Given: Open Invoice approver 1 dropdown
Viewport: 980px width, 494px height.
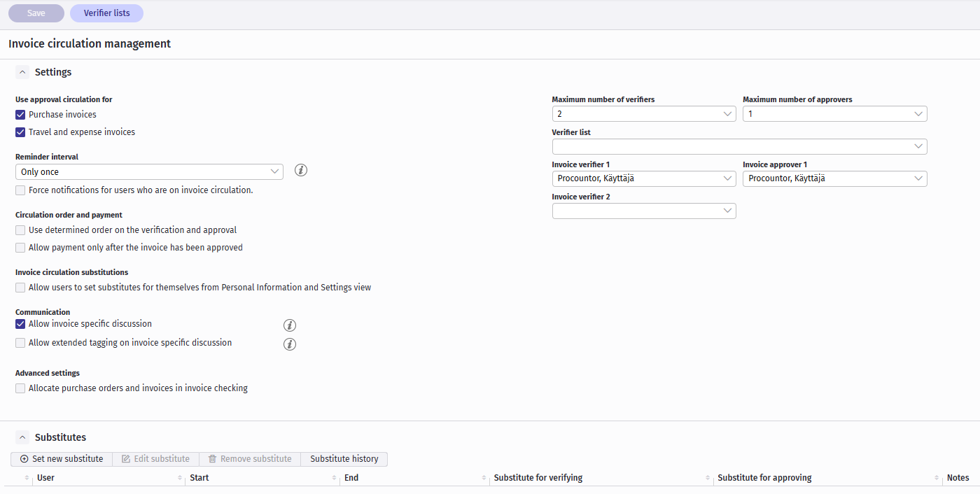Looking at the screenshot, I should coord(834,179).
